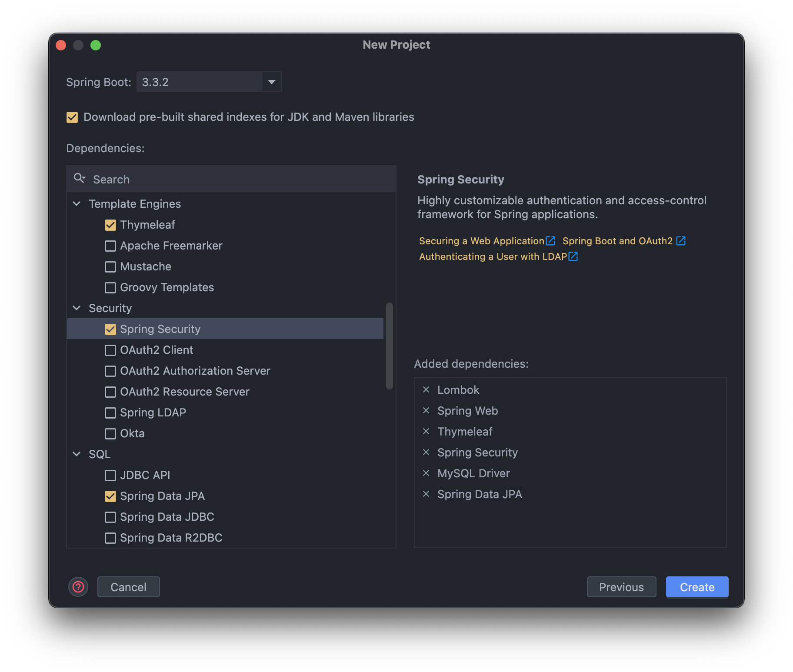Enable Groovy Templates dependency
Image resolution: width=793 pixels, height=672 pixels.
[x=110, y=287]
